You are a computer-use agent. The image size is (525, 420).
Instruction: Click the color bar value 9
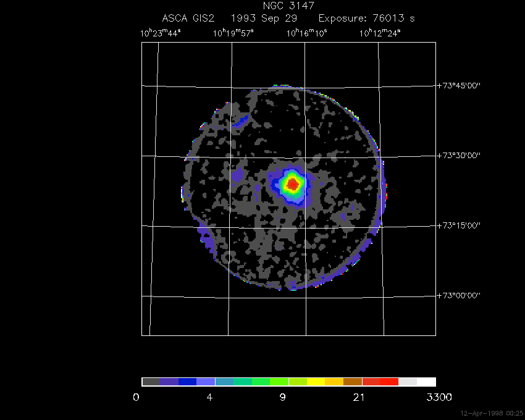pyautogui.click(x=283, y=398)
